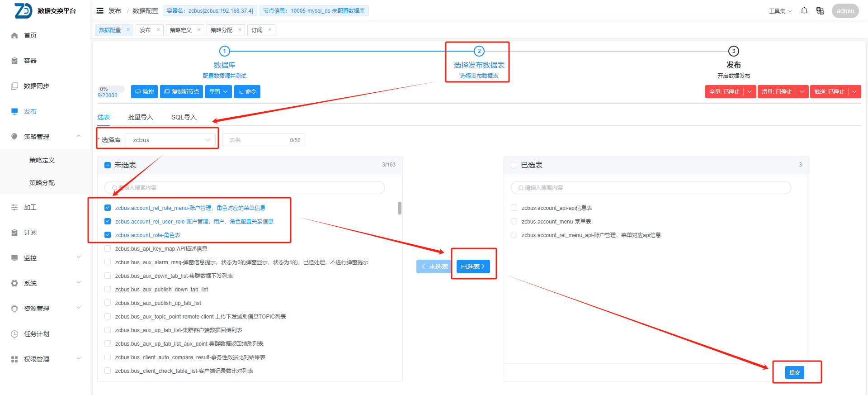The width and height of the screenshot is (868, 395).
Task: Click the notification bell icon
Action: [x=804, y=11]
